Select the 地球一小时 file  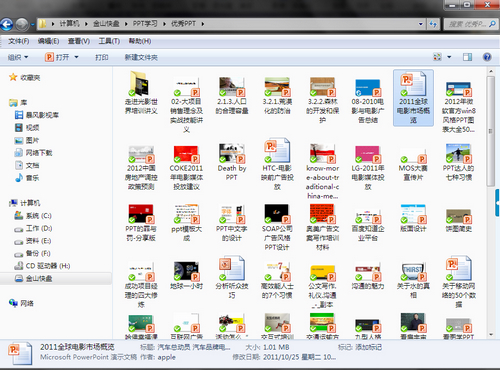(187, 275)
